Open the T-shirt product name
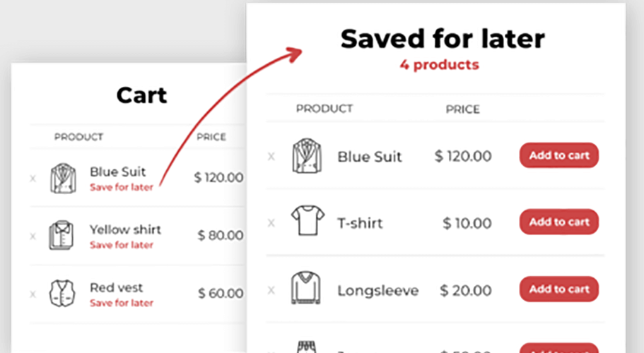Viewport: 644px width, 353px height. pyautogui.click(x=360, y=223)
